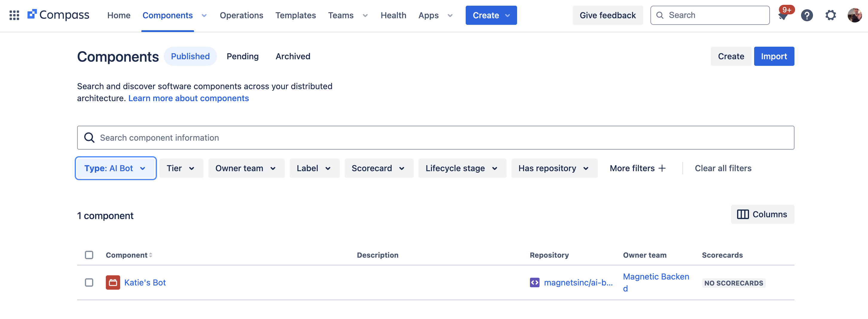This screenshot has width=868, height=319.
Task: Open the Health nav item
Action: coord(393,15)
